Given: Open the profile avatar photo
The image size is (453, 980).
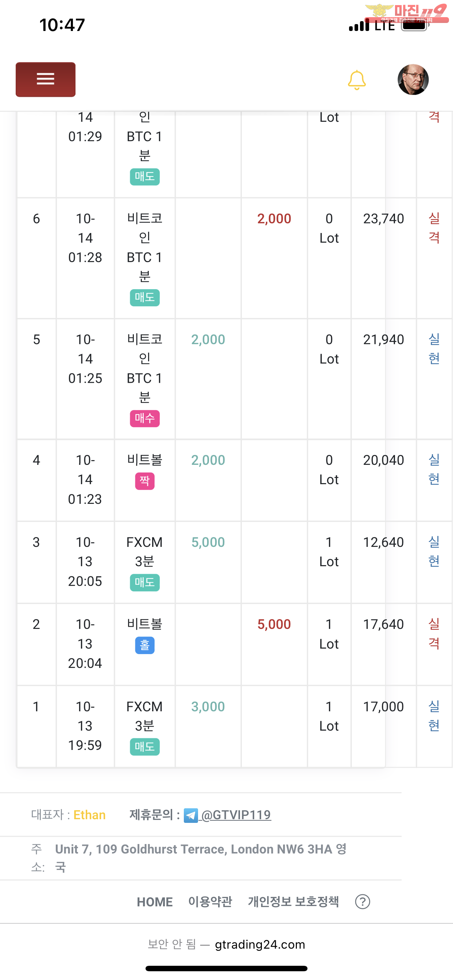Looking at the screenshot, I should 413,79.
